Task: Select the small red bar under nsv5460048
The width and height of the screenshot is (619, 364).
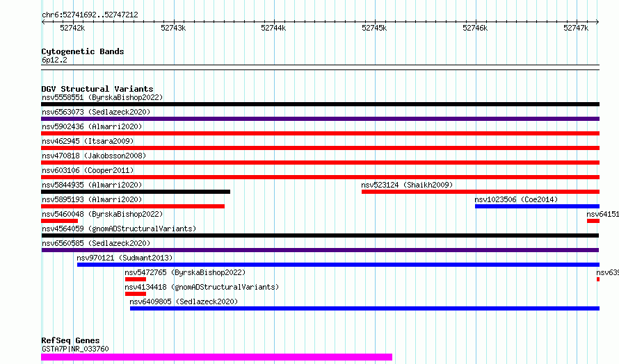Action: click(x=60, y=221)
